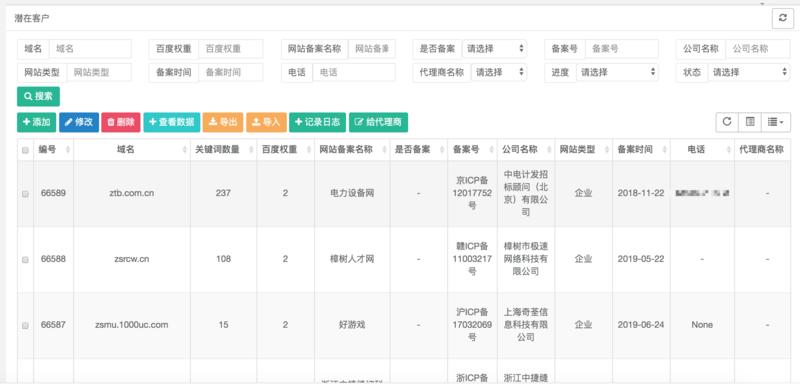Click the 好游戏 cell

click(x=352, y=325)
